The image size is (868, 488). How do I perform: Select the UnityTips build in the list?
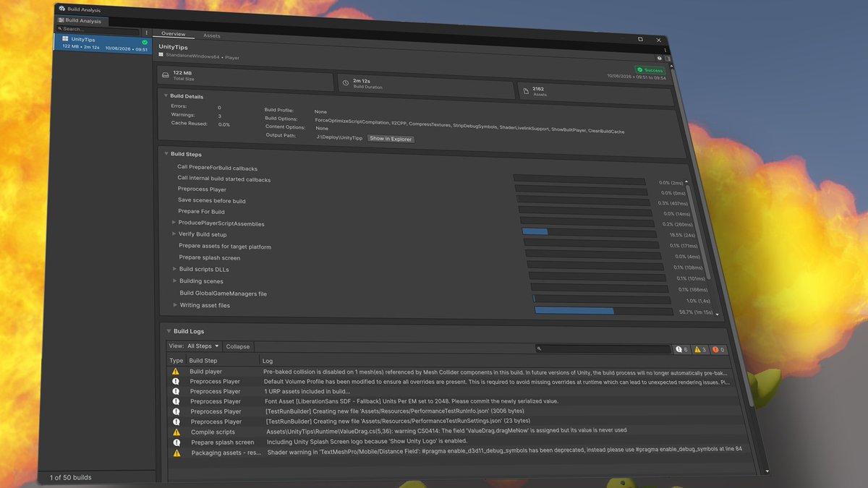(101, 43)
